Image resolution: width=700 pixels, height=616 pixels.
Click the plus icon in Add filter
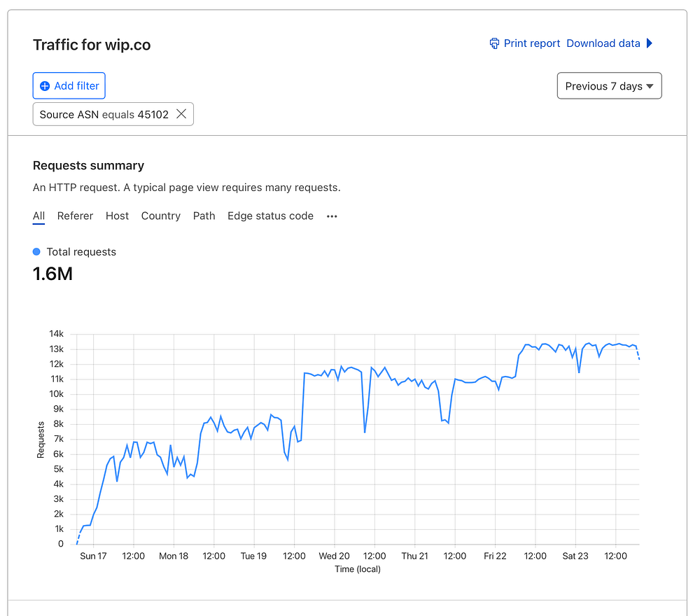[x=45, y=86]
